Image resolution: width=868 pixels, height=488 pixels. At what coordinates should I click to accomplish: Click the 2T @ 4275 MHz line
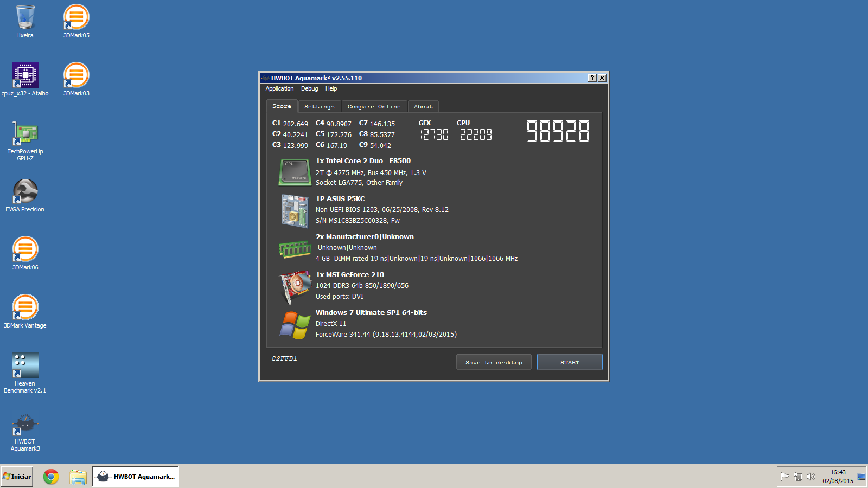pos(371,172)
